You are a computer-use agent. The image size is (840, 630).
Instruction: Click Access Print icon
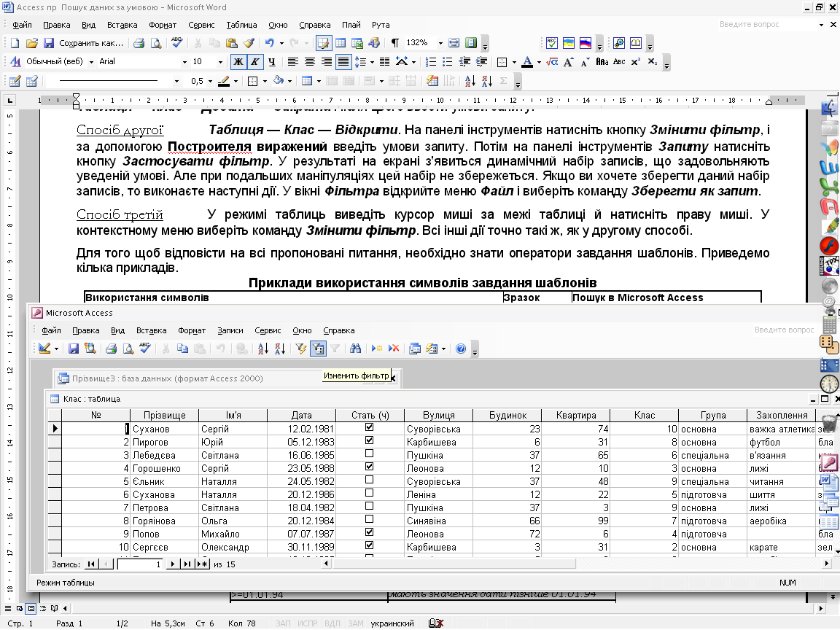[x=111, y=349]
